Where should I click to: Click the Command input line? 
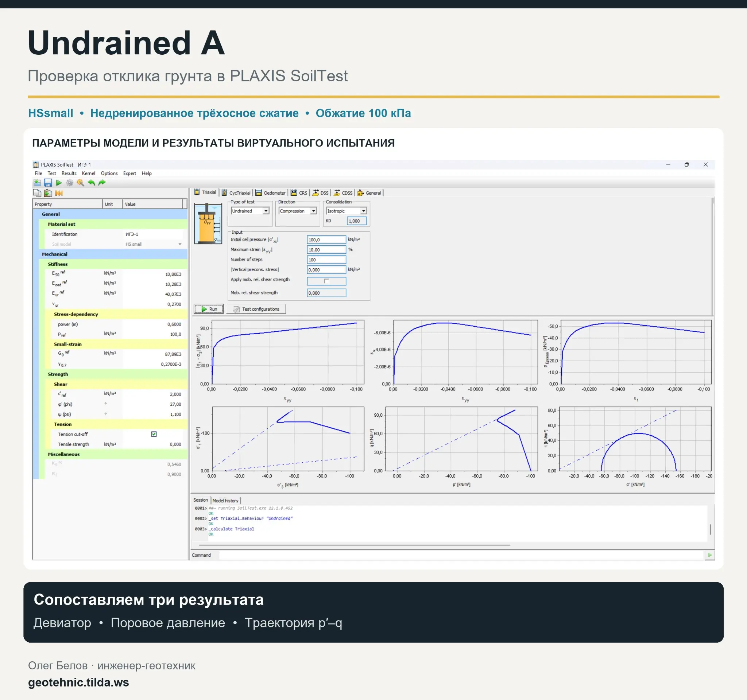461,555
